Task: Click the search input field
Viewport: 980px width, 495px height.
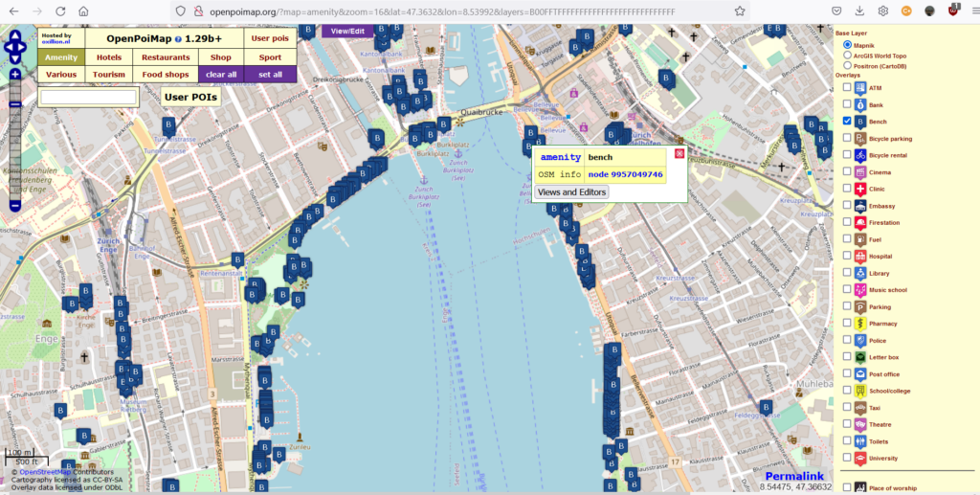Action: tap(88, 97)
